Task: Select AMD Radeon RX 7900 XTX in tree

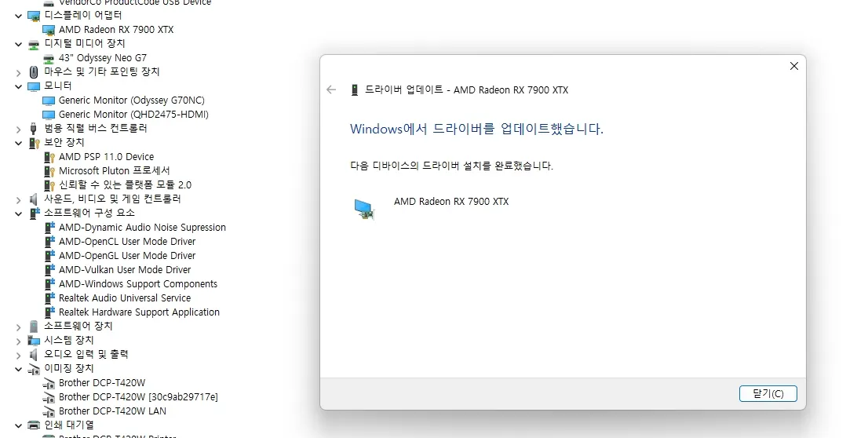Action: [x=116, y=30]
